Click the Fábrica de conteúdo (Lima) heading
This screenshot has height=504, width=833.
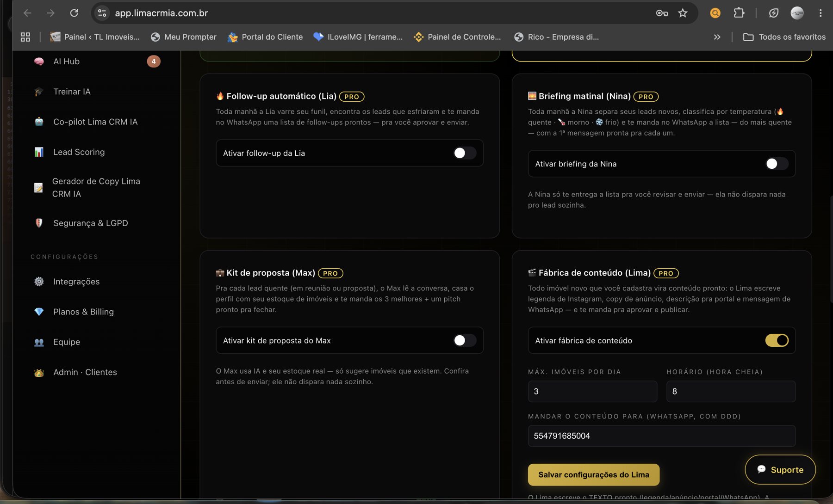point(595,273)
